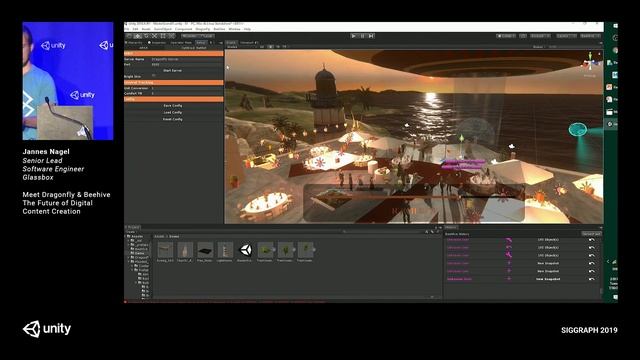The width and height of the screenshot is (640, 360).
Task: Collapse the Assets folder arrow
Action: tap(126, 236)
